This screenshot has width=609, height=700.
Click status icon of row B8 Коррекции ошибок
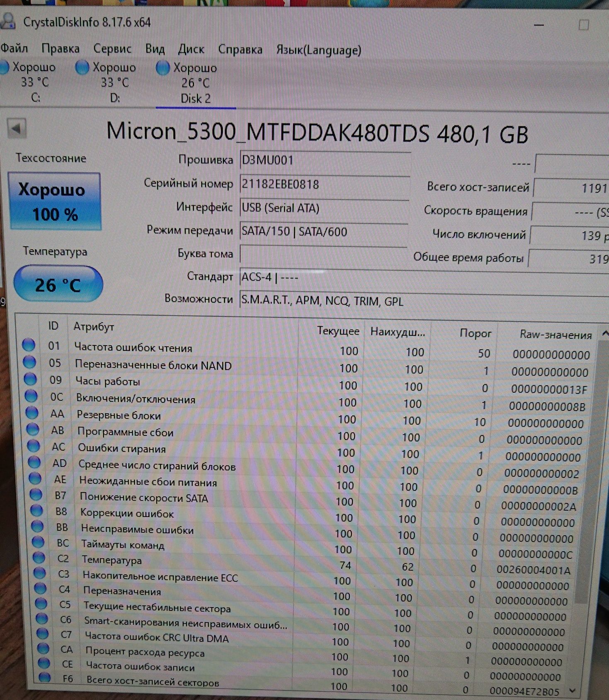point(37,510)
